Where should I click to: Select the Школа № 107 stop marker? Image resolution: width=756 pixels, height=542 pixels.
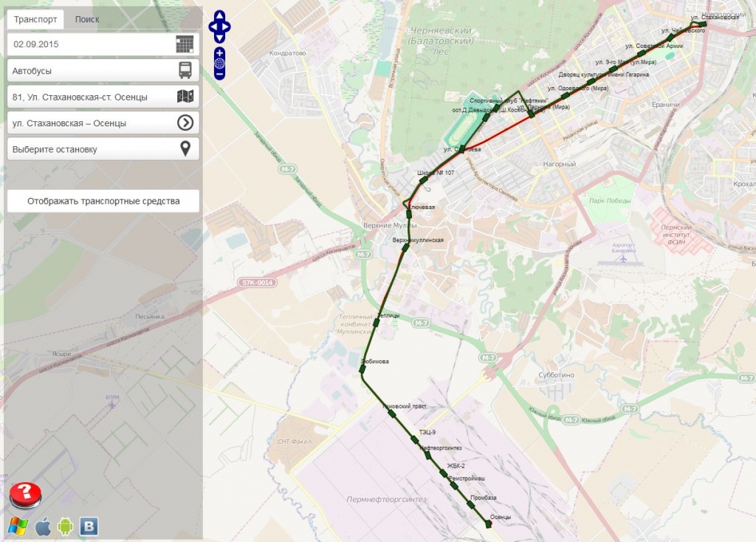coord(423,180)
